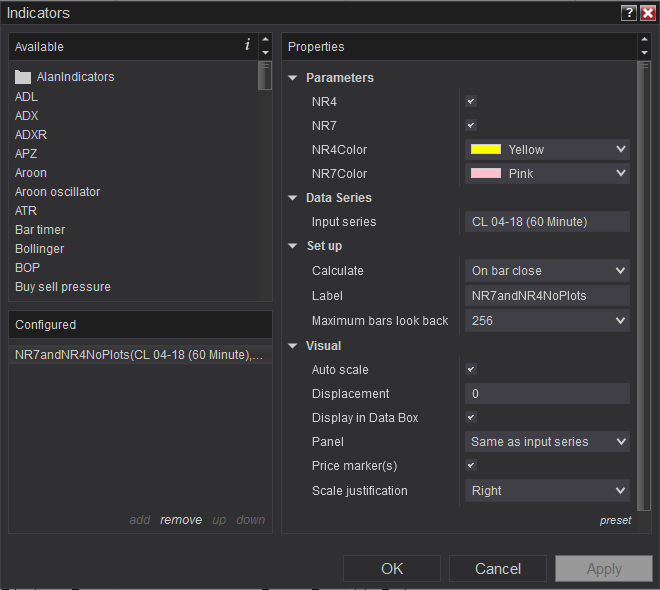Close the Indicators dialog
The width and height of the screenshot is (660, 590).
(x=647, y=13)
